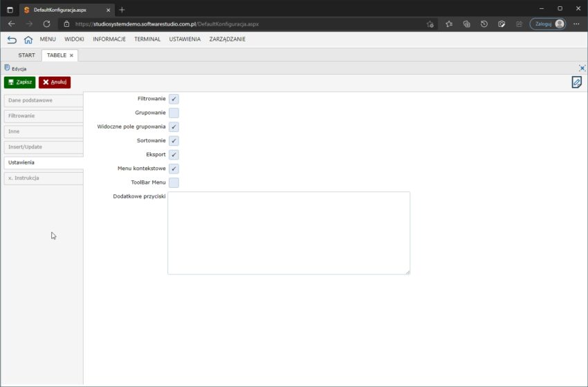Click the Zapisz save button
This screenshot has height=387, width=588.
pyautogui.click(x=19, y=82)
